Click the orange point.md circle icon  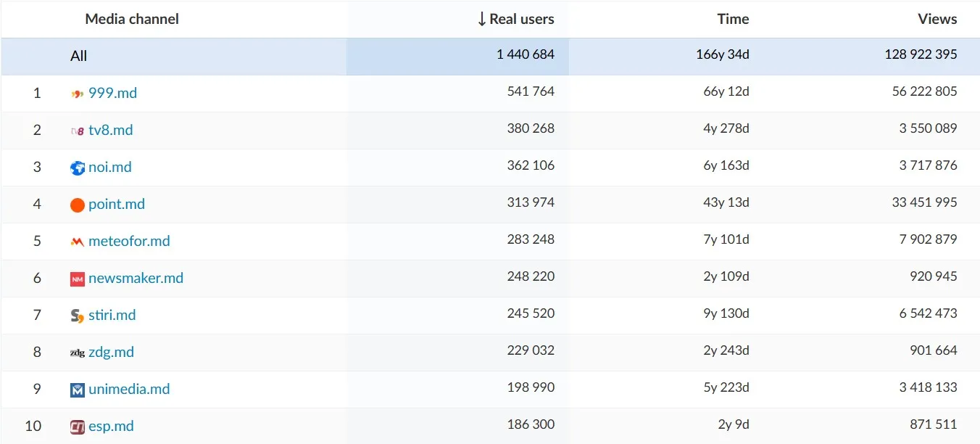tap(78, 205)
